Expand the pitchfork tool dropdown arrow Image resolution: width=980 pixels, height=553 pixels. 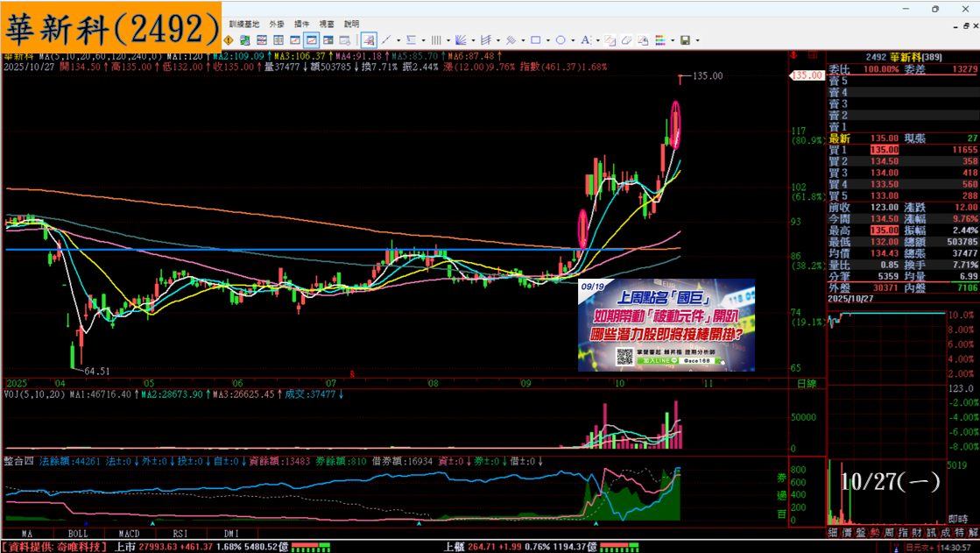click(x=498, y=40)
